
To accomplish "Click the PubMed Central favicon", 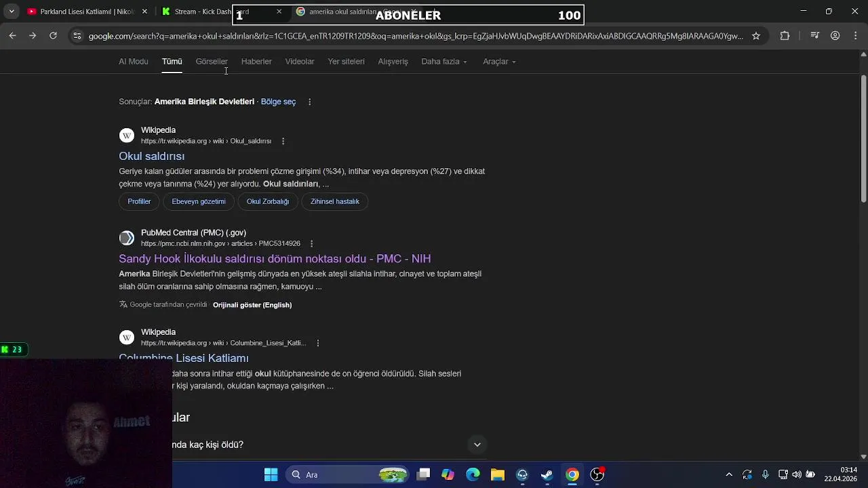I will (127, 238).
